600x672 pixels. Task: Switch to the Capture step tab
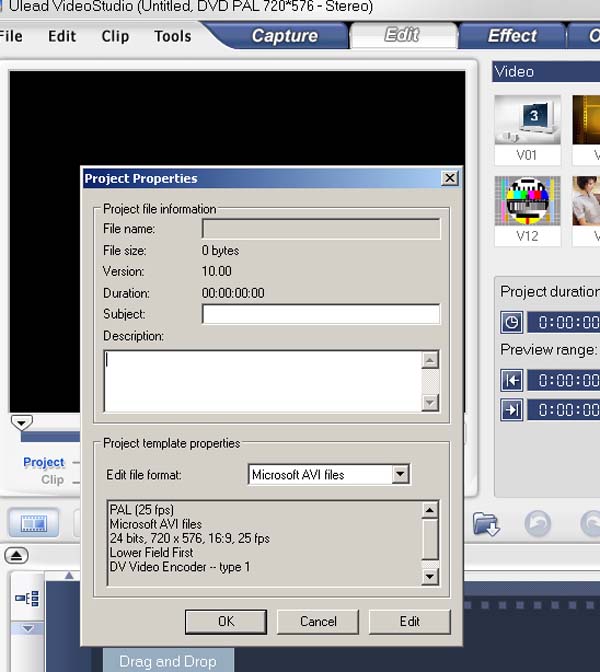tap(285, 36)
